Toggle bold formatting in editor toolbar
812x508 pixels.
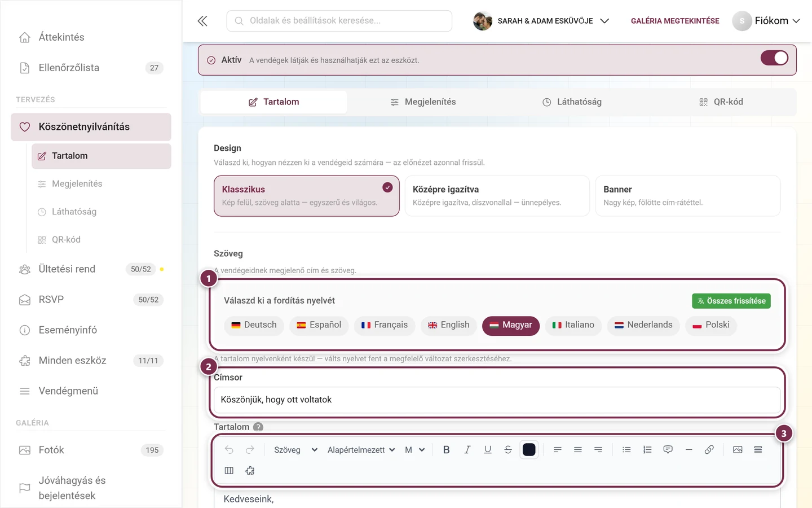pyautogui.click(x=446, y=450)
